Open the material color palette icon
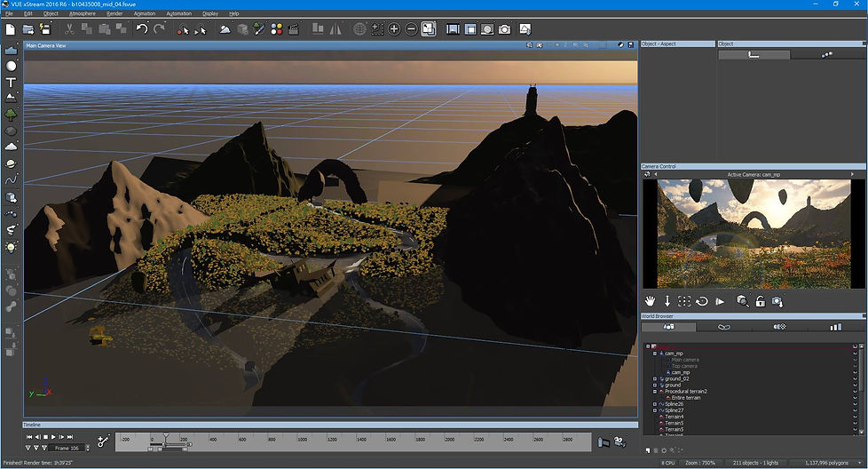 pos(277,29)
